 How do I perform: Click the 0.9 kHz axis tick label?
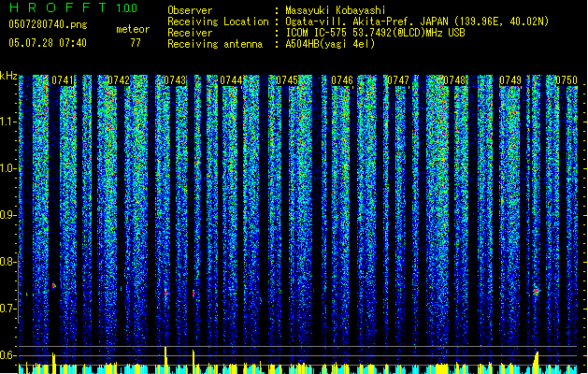click(x=8, y=215)
